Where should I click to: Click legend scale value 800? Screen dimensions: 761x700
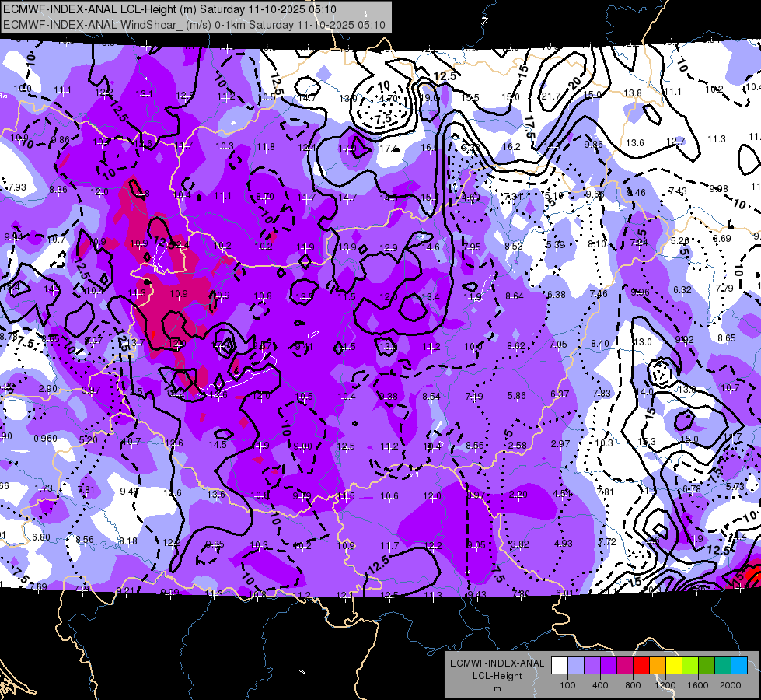[633, 685]
